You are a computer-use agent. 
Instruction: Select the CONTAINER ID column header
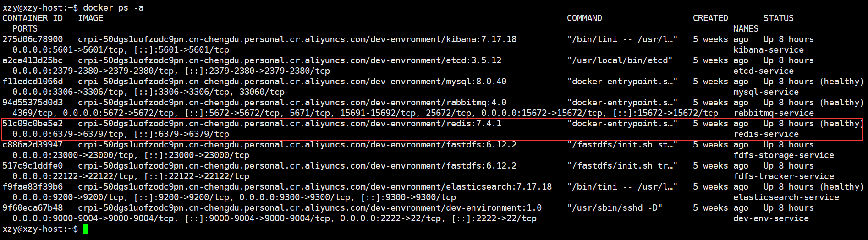tap(33, 18)
